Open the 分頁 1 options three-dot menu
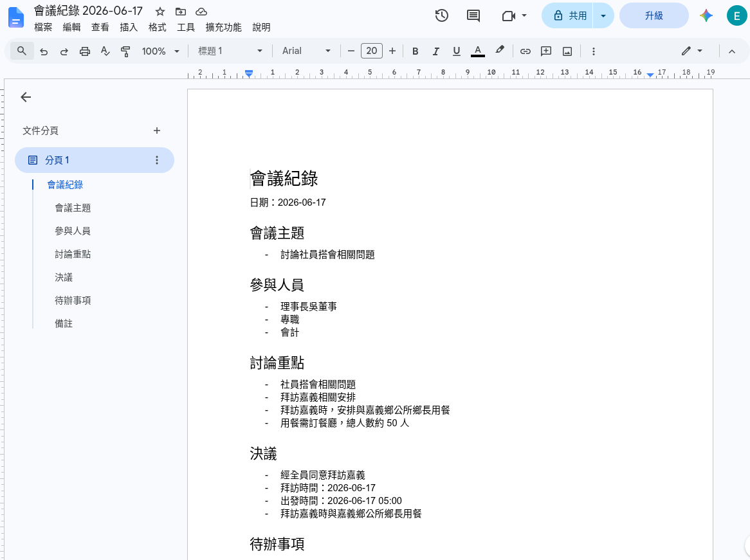The width and height of the screenshot is (750, 560). point(157,160)
